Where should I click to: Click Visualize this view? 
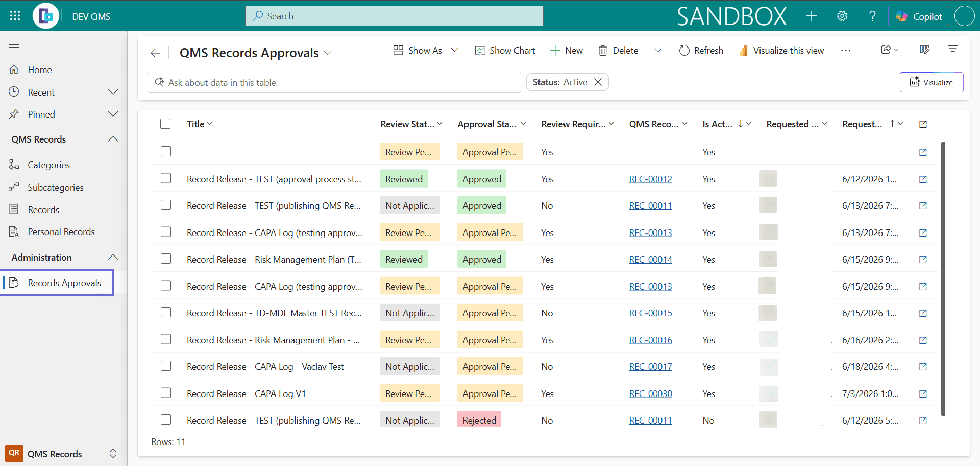click(x=781, y=50)
